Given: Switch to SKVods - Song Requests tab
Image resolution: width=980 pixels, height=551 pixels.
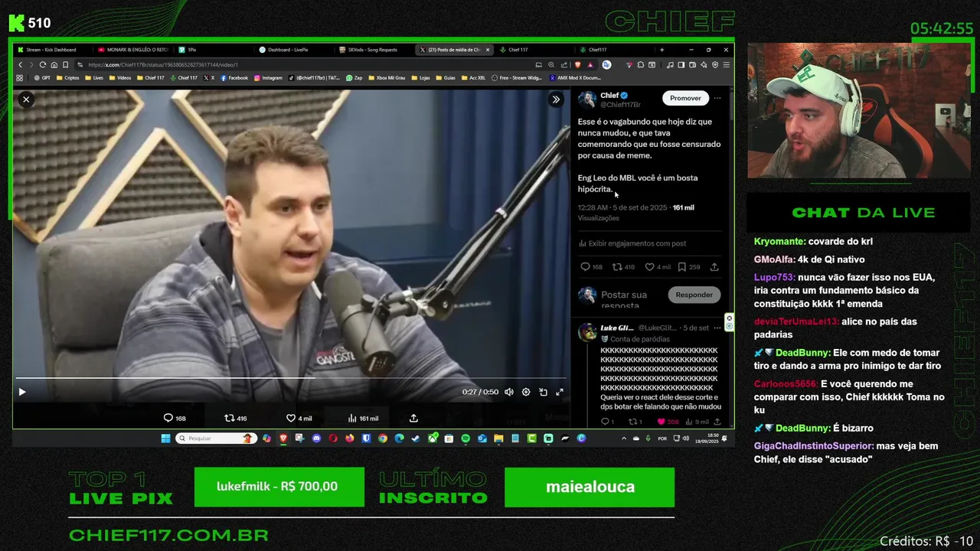Looking at the screenshot, I should 374,50.
